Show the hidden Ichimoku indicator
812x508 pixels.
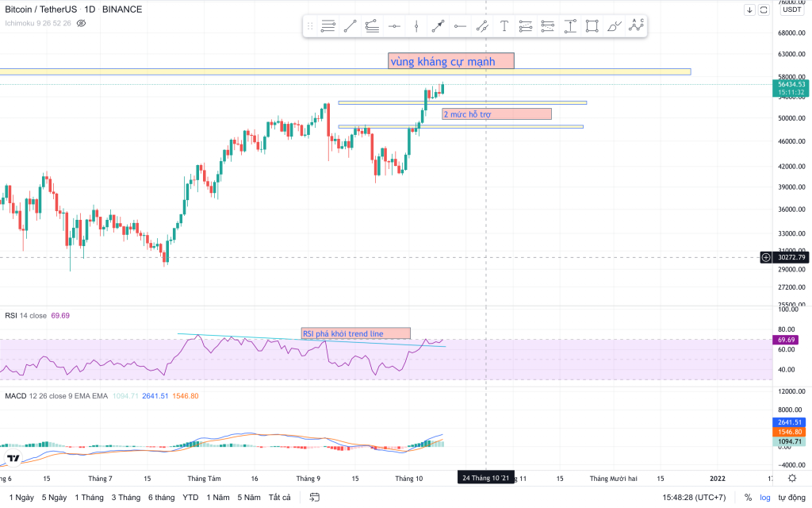[82, 23]
